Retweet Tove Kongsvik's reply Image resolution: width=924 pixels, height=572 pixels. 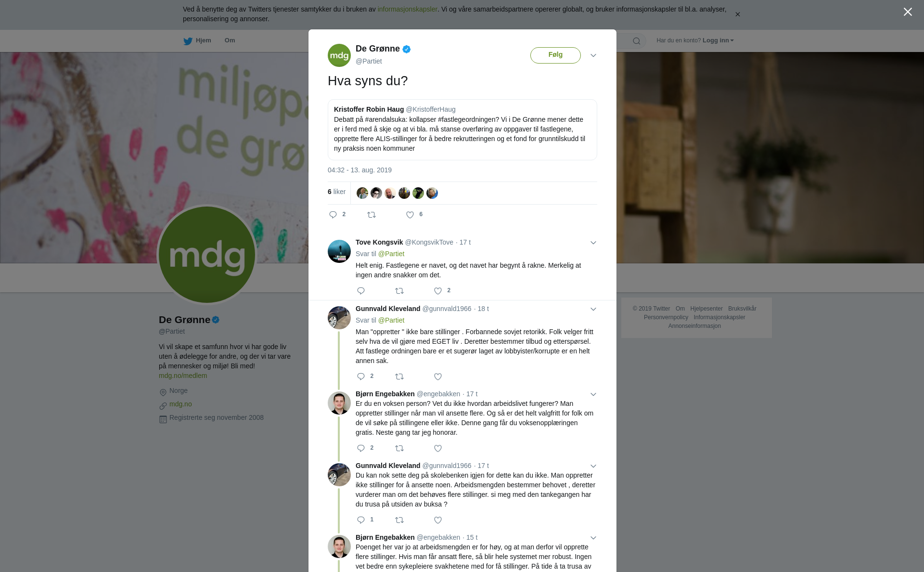click(399, 291)
